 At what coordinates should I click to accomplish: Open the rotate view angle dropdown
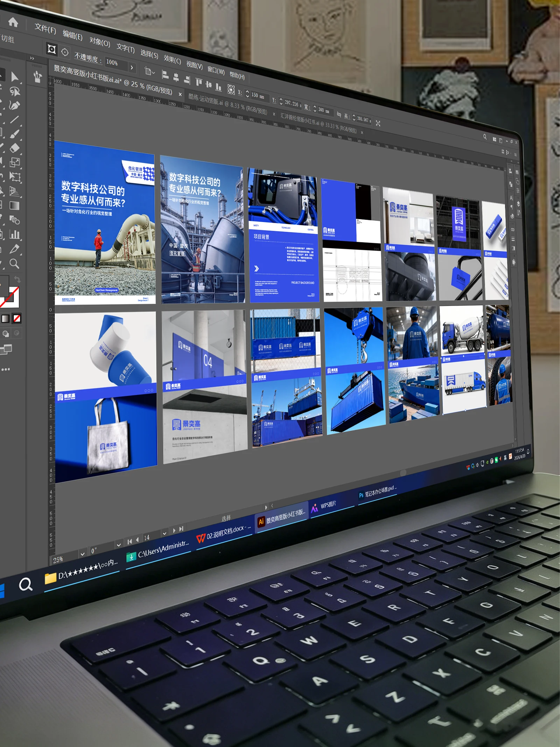pyautogui.click(x=119, y=545)
